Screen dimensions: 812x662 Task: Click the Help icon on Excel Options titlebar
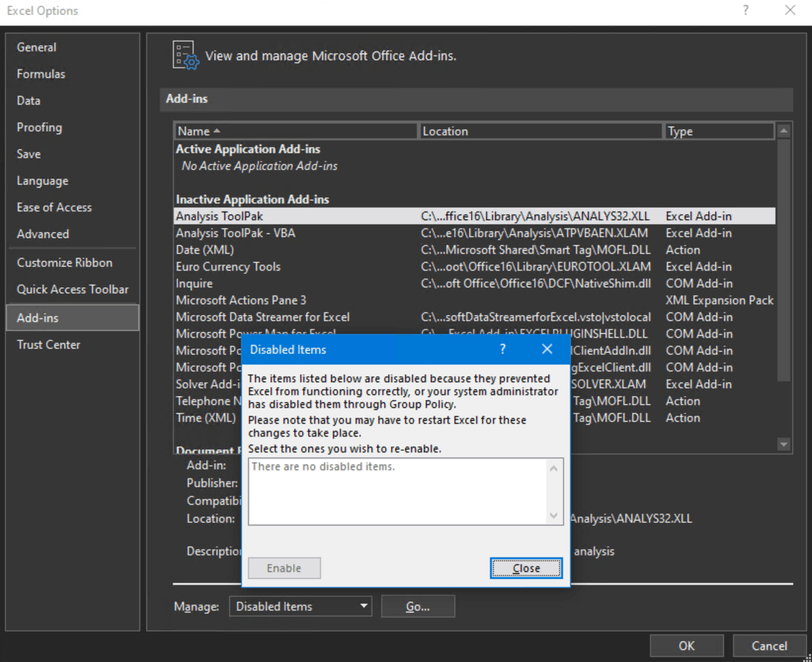[745, 11]
